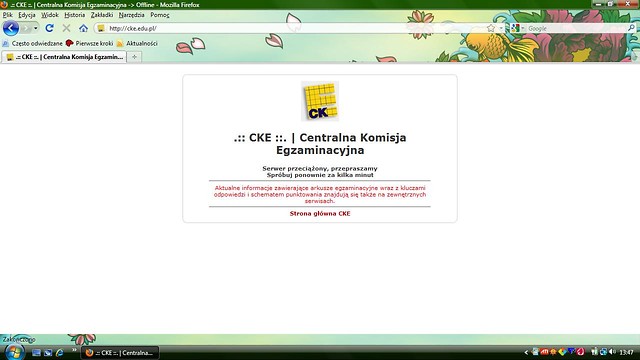640x360 pixels.
Task: Open the Narzędzia menu
Action: 131,15
